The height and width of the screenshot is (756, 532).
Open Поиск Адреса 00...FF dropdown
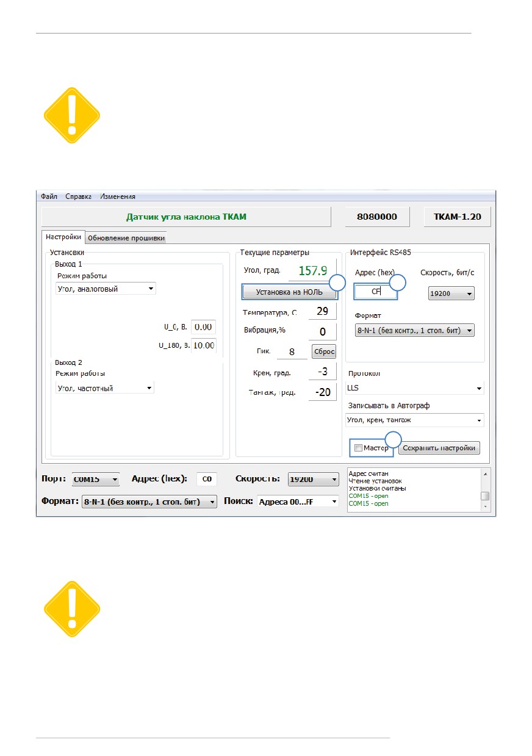click(x=298, y=502)
